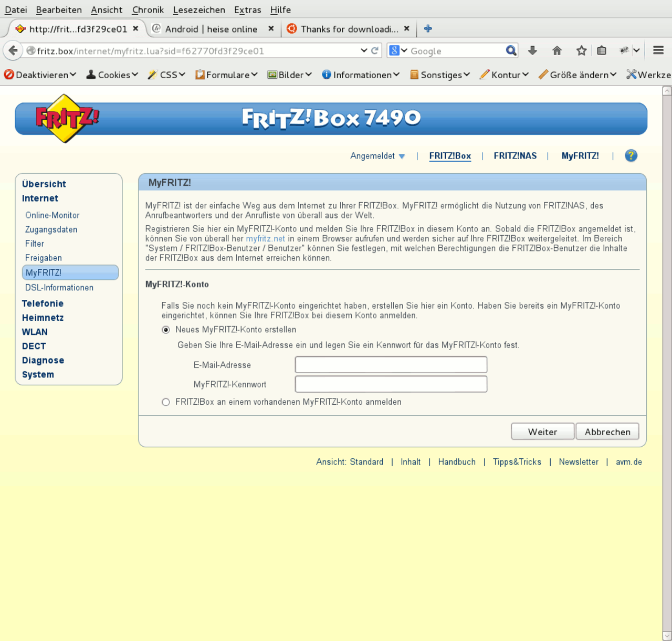This screenshot has width=672, height=641.
Task: Click the blue help question mark icon
Action: click(x=631, y=155)
